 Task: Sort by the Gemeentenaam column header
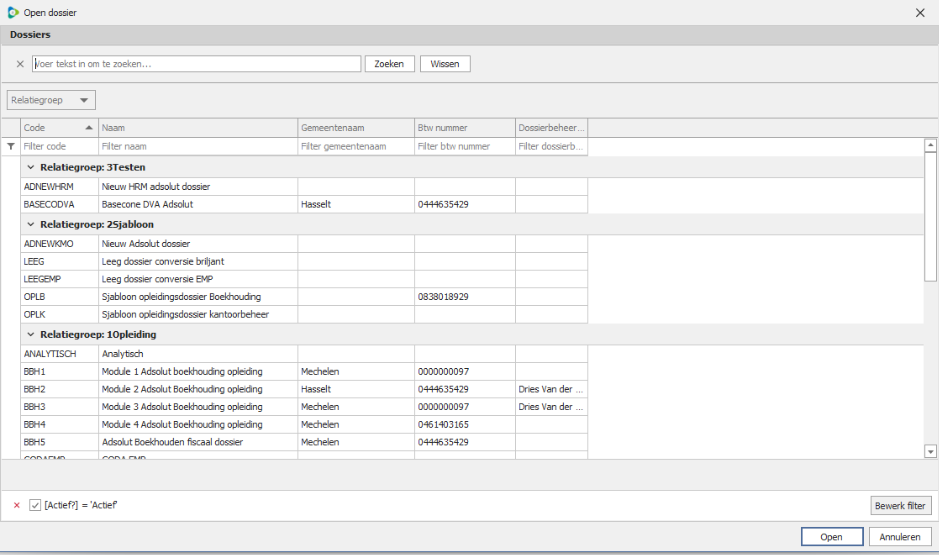356,128
